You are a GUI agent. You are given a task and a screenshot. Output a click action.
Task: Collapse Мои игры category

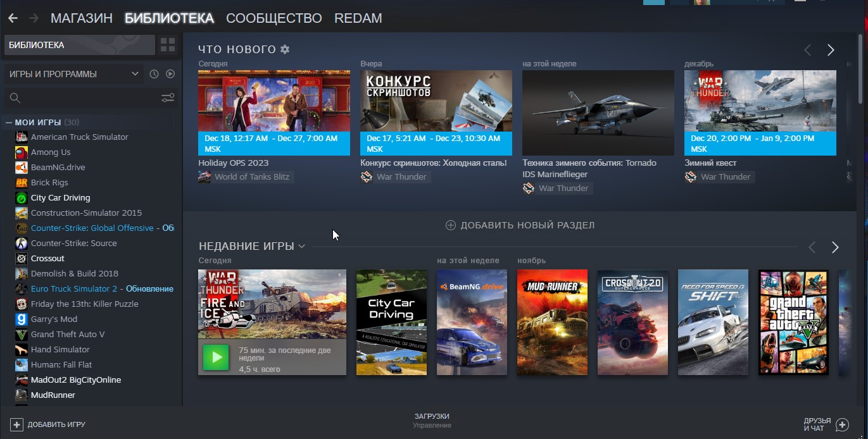coord(9,122)
